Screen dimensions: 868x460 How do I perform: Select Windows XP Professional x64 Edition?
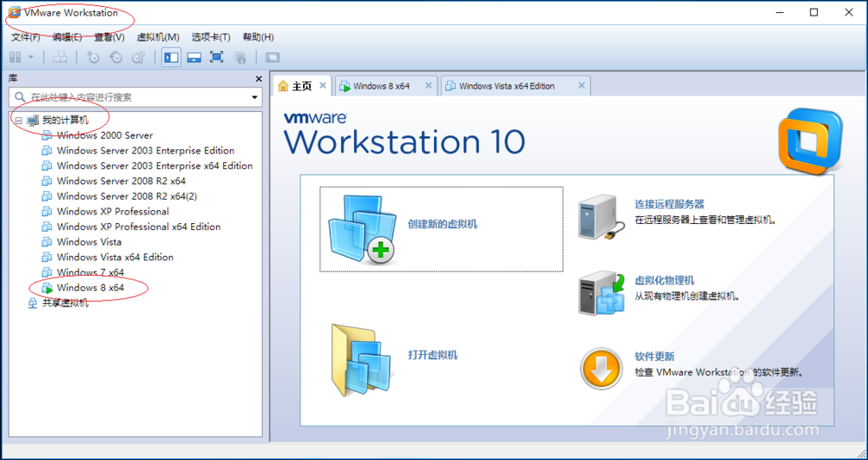click(x=138, y=227)
